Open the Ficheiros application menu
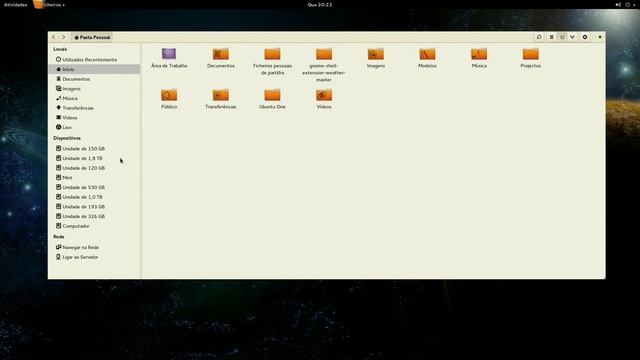The image size is (640, 360). [x=49, y=4]
